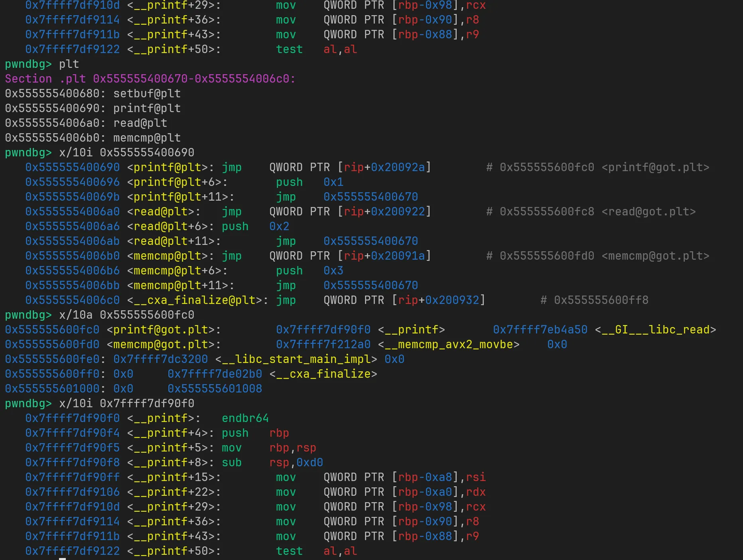Click the '0x55555540069b' instruction address
This screenshot has height=560, width=743.
pos(72,197)
